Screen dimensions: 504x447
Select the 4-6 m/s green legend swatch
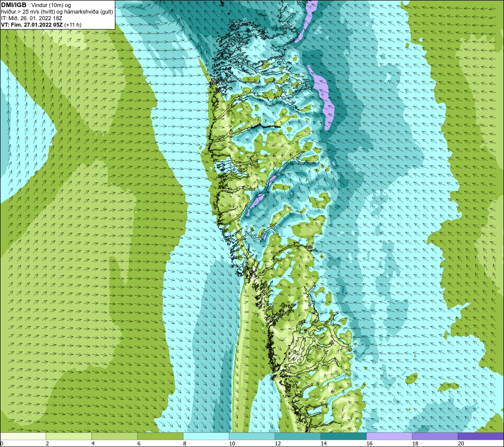tap(114, 436)
